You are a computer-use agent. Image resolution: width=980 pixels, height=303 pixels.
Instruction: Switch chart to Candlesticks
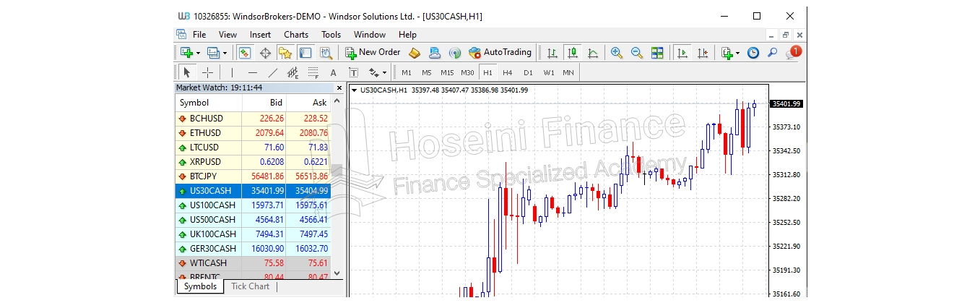[573, 53]
